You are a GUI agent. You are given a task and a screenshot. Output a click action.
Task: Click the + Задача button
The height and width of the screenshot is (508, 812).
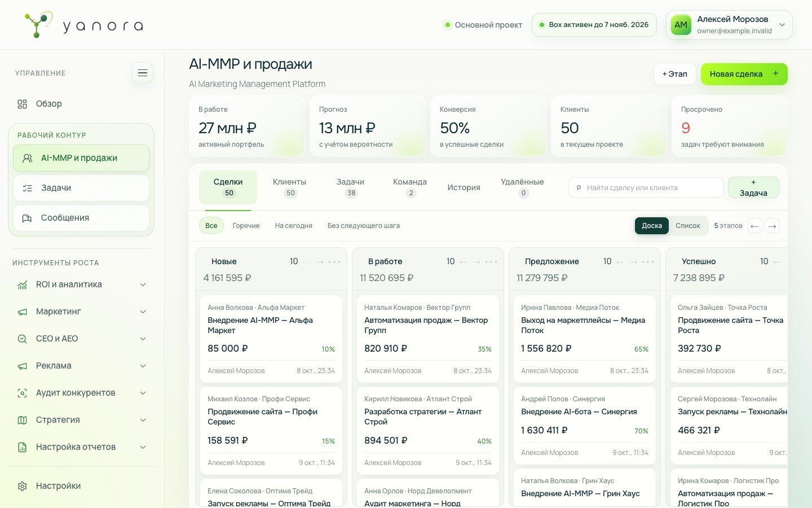click(753, 187)
